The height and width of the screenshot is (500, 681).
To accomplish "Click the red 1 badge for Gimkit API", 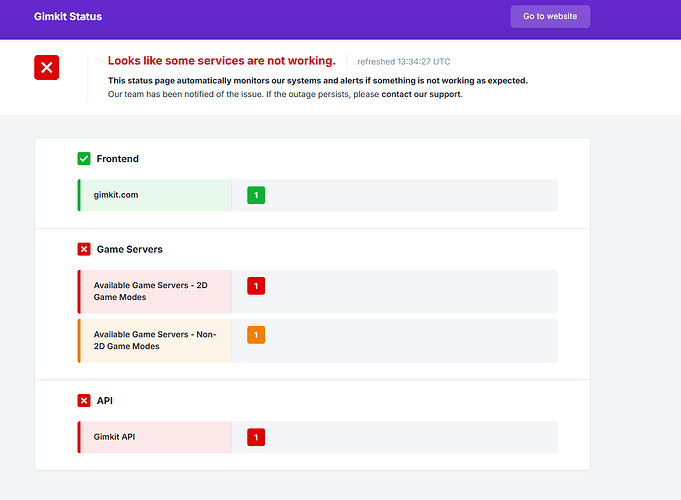I will point(255,437).
